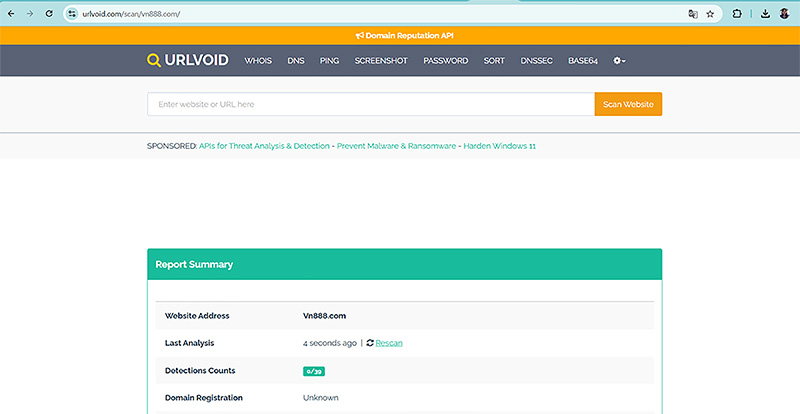Click the 'Detections Counts' label
Viewport: 800px width, 414px height.
[x=200, y=371]
